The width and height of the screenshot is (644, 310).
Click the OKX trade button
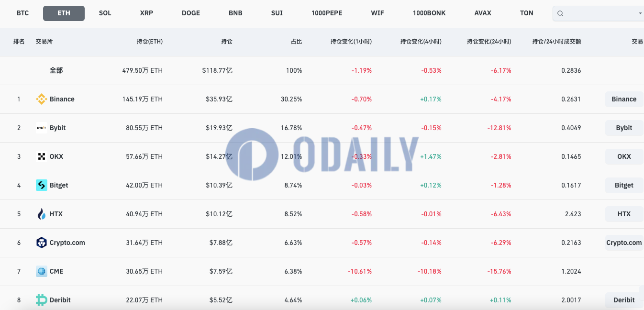(x=624, y=156)
